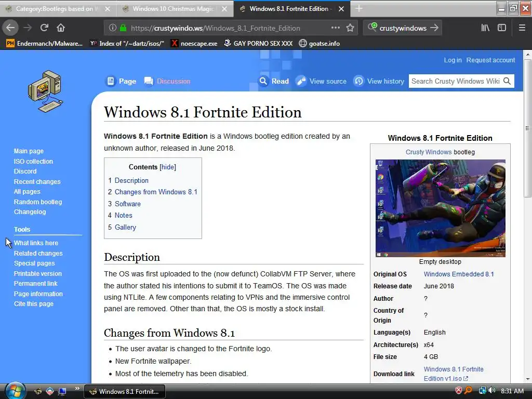The height and width of the screenshot is (399, 532).
Task: Open the browser home page icon
Action: coord(60,28)
